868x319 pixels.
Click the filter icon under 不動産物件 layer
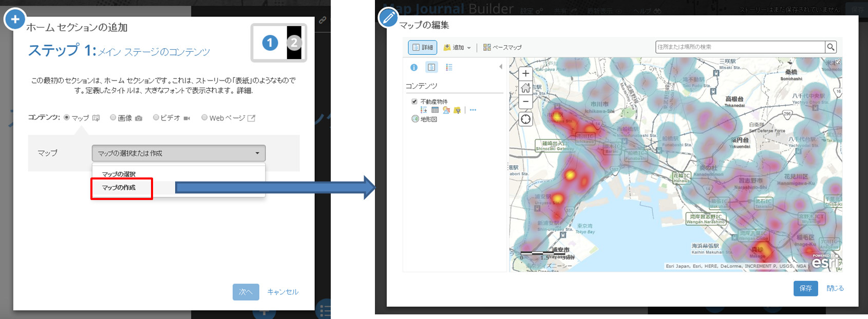coord(457,110)
